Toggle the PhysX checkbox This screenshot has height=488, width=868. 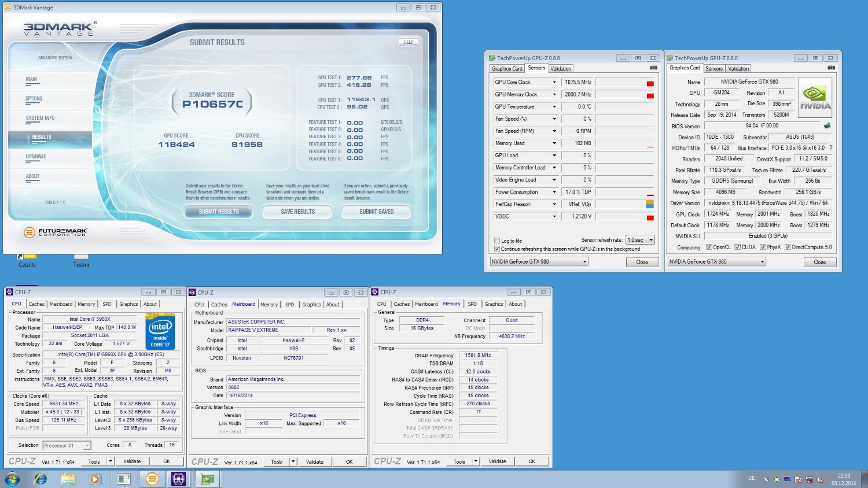point(763,247)
